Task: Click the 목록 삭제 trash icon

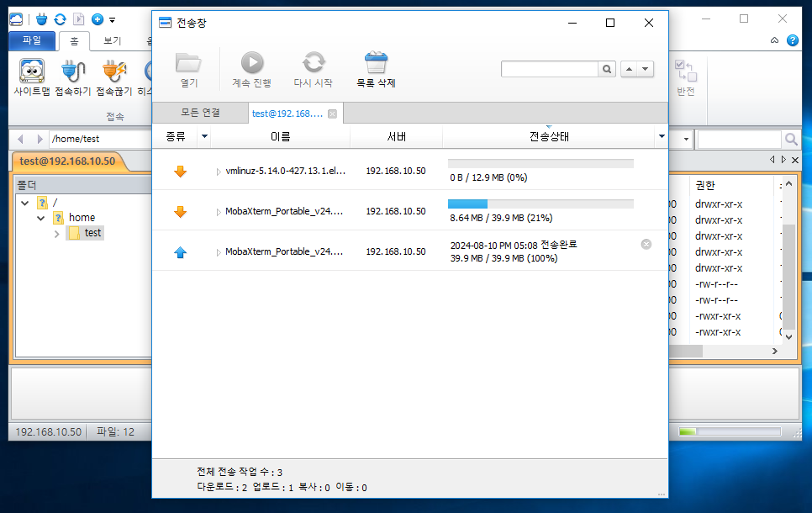Action: click(x=376, y=63)
